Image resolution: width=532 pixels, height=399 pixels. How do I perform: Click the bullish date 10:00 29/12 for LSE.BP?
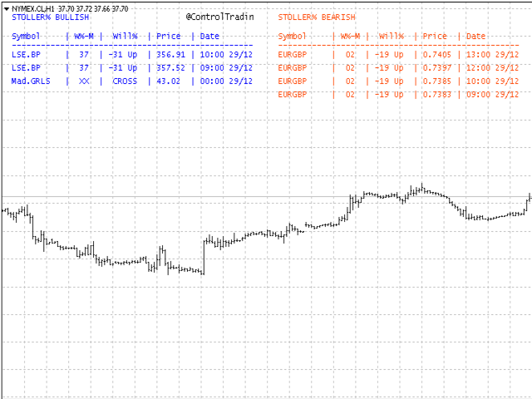click(226, 55)
